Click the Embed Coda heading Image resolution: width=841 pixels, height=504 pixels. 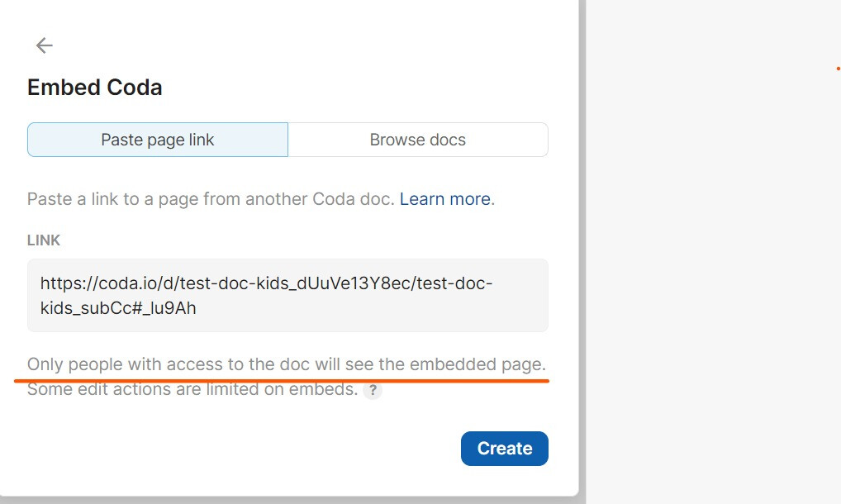tap(95, 88)
